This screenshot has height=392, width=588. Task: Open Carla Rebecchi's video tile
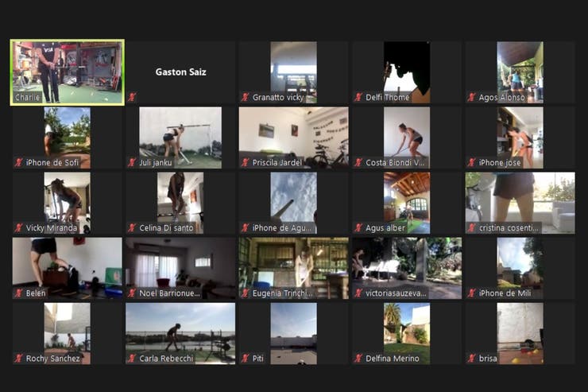pyautogui.click(x=180, y=333)
